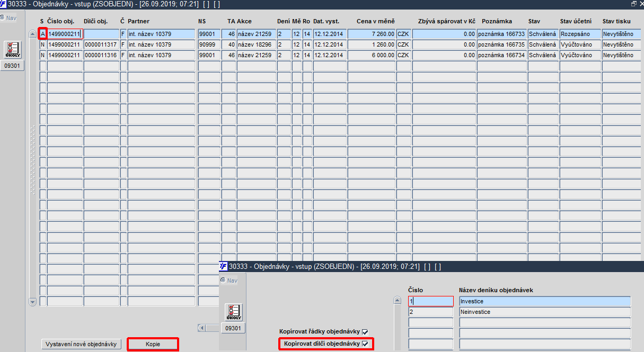
Task: Toggle the Kopírovat dílčí objednávky checkbox
Action: [x=365, y=344]
